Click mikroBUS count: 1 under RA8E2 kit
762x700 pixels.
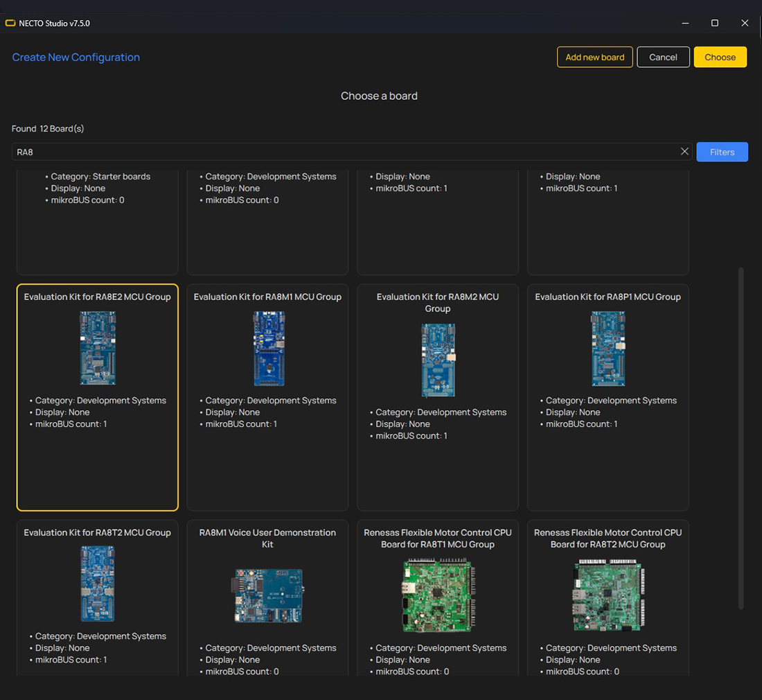click(x=71, y=424)
